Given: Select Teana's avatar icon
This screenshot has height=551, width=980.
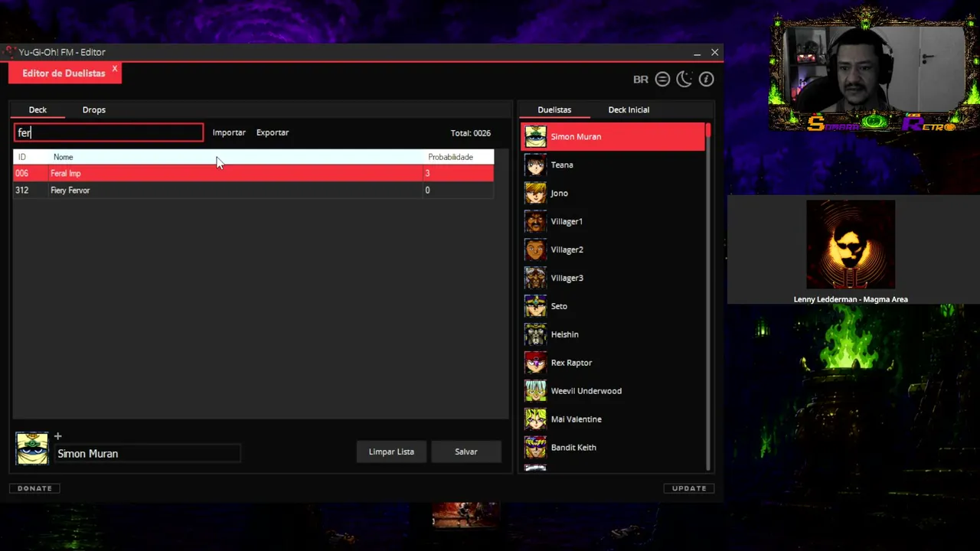Looking at the screenshot, I should click(x=535, y=165).
